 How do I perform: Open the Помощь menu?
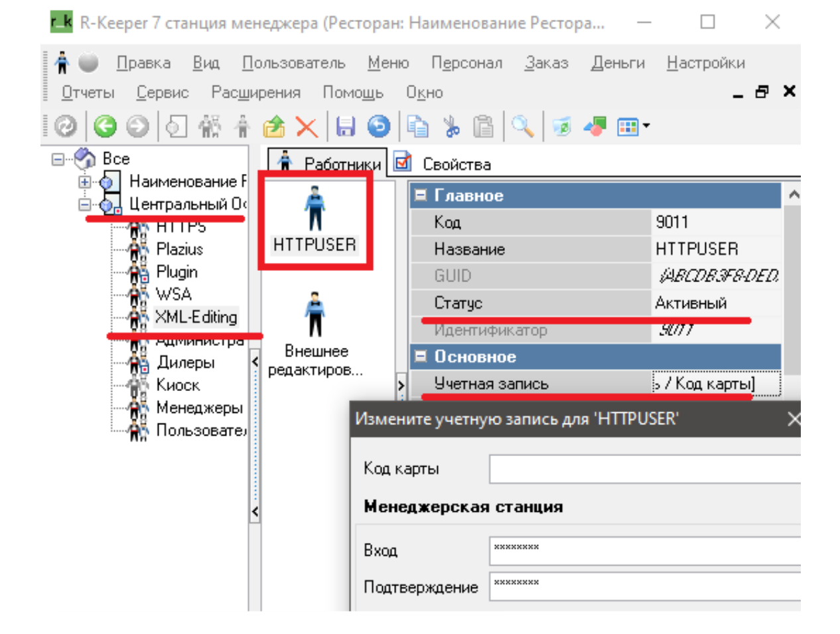(x=353, y=92)
